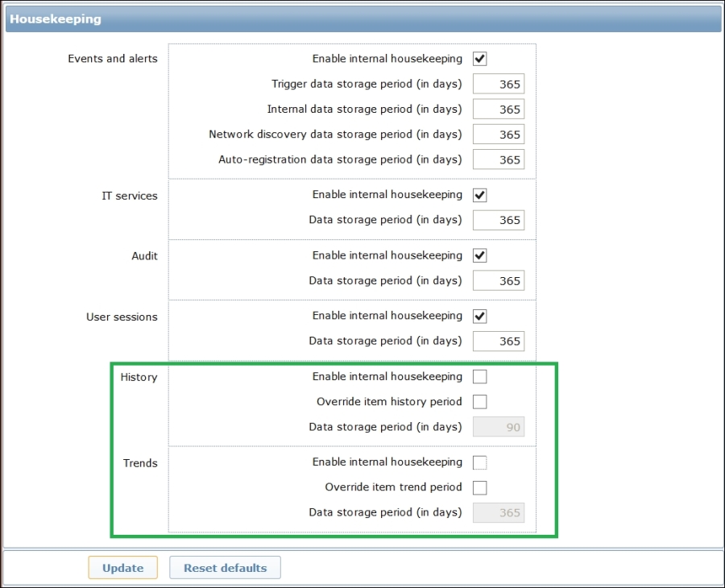Click IT services data storage period field
This screenshot has width=725, height=588.
coord(498,220)
